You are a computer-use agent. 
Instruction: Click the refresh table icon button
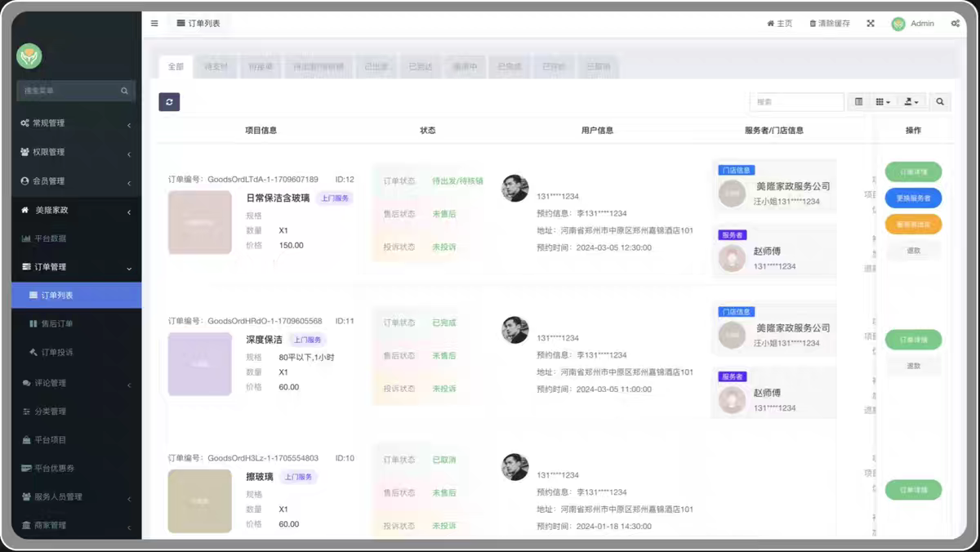pos(169,102)
